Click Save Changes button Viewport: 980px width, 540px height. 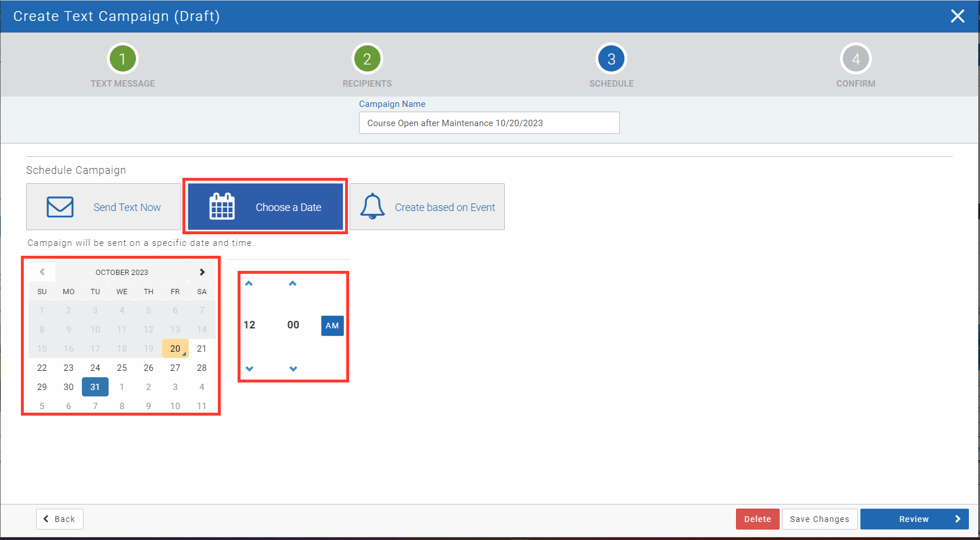(x=820, y=519)
